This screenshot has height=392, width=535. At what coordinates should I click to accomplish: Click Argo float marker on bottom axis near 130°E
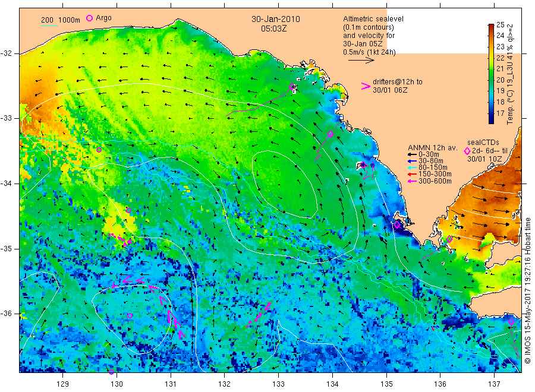111,372
